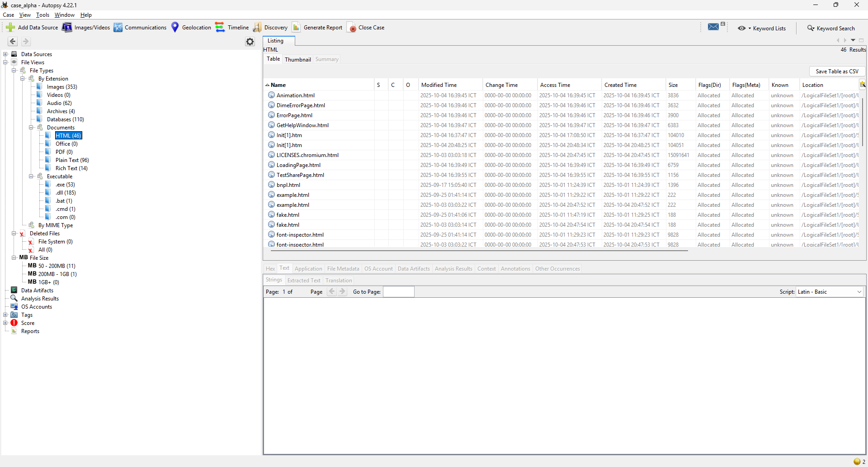The height and width of the screenshot is (467, 868).
Task: Open the Tools menu
Action: pyautogui.click(x=43, y=15)
